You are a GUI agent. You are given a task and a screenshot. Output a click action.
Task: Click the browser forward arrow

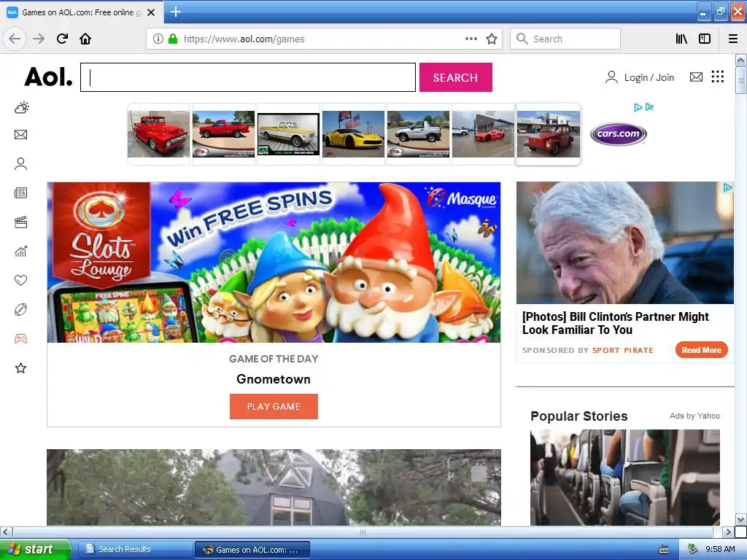coord(39,39)
